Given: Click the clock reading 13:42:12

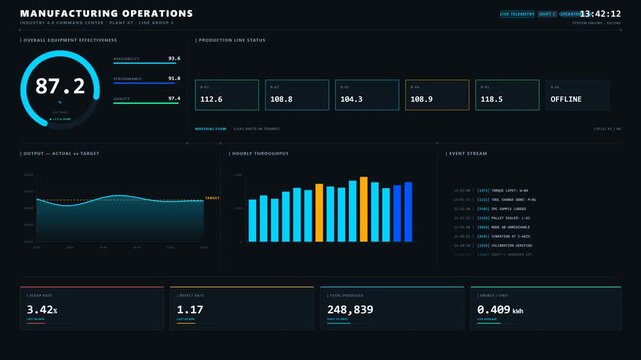Looking at the screenshot, I should (600, 14).
